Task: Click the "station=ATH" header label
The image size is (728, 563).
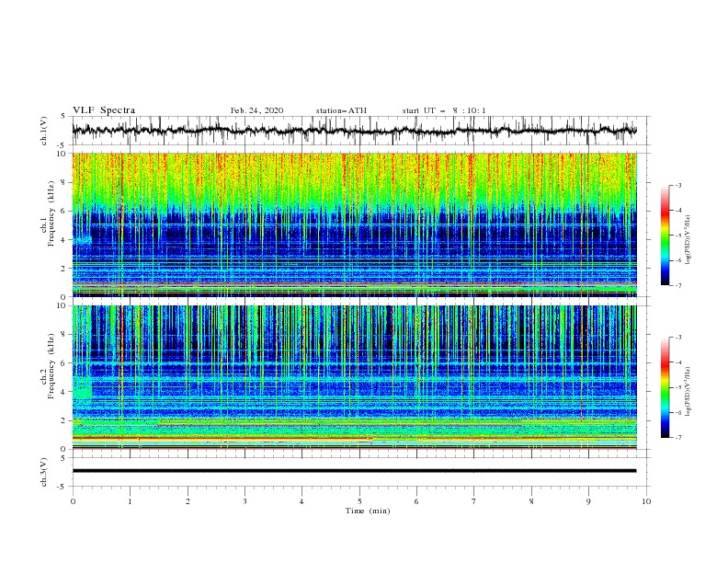Action: (341, 110)
